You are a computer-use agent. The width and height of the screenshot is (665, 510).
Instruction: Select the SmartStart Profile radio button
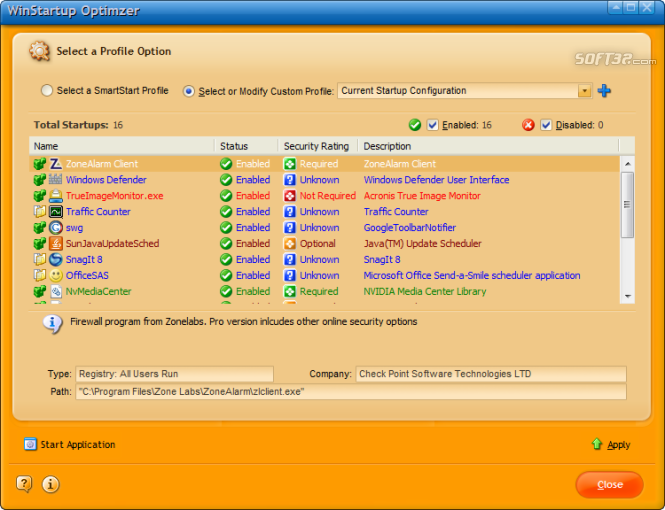tap(47, 90)
